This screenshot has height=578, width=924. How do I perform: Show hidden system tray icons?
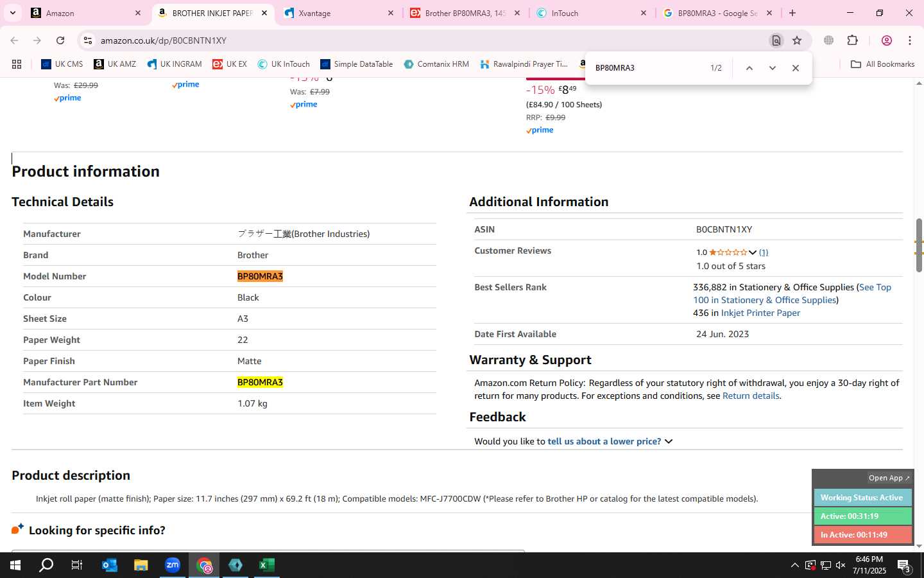click(x=794, y=565)
